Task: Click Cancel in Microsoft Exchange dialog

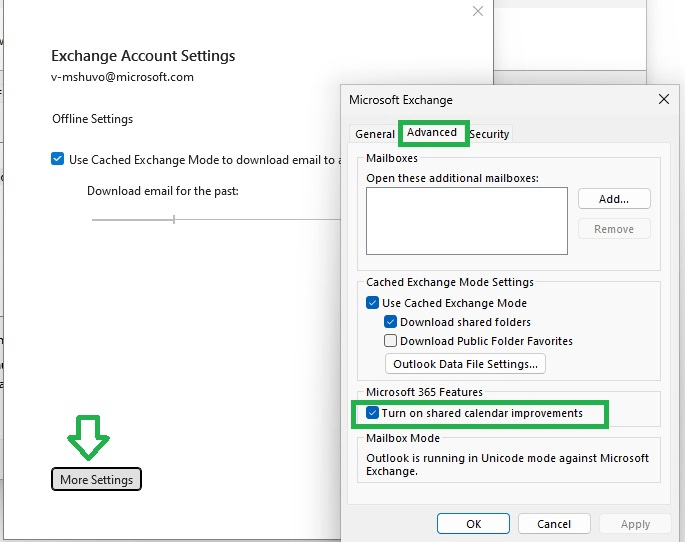Action: coord(554,524)
